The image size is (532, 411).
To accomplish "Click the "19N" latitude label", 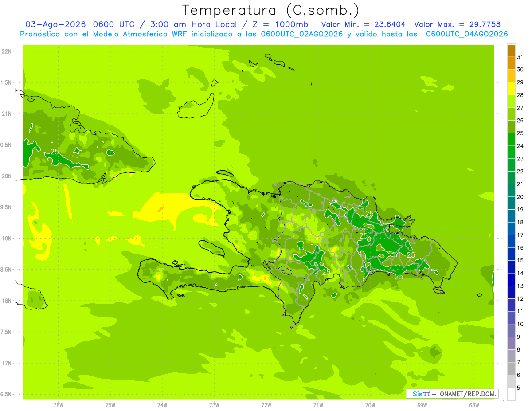I will tap(7, 239).
